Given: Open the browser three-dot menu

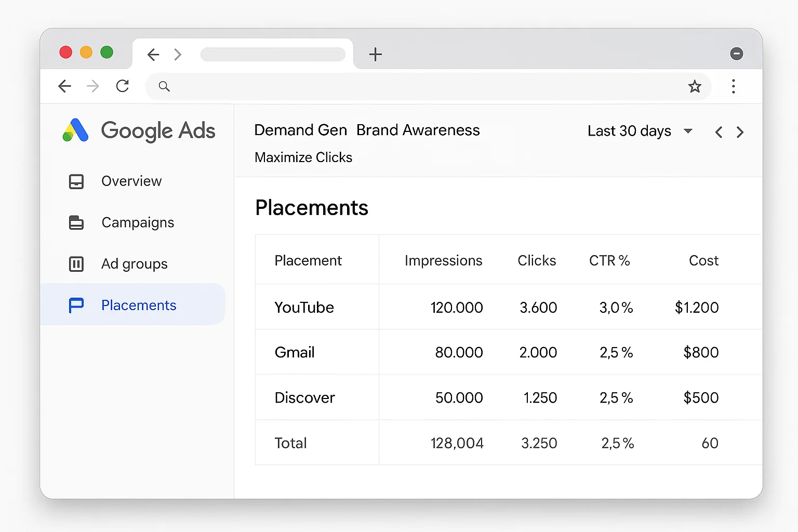Looking at the screenshot, I should click(733, 86).
